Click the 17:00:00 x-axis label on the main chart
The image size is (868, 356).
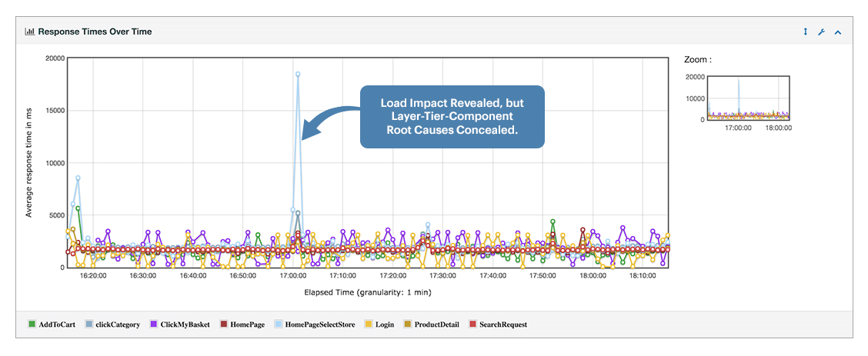[293, 275]
